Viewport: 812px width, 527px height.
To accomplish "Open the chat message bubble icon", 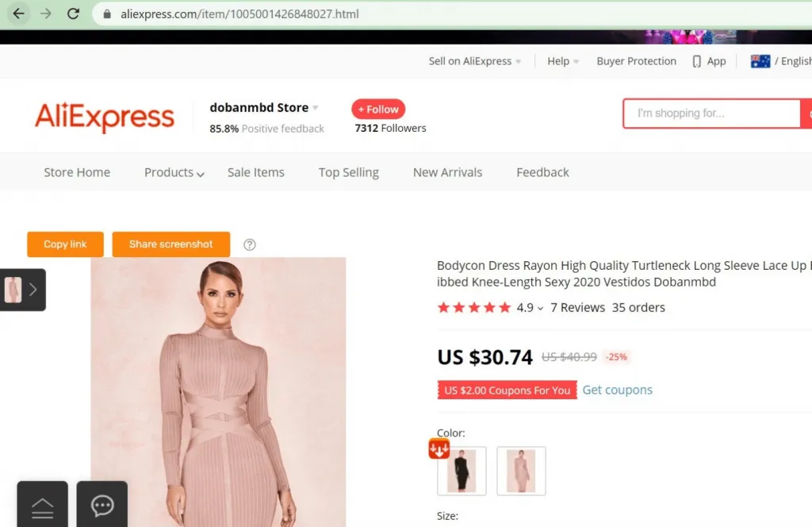I will tap(102, 505).
